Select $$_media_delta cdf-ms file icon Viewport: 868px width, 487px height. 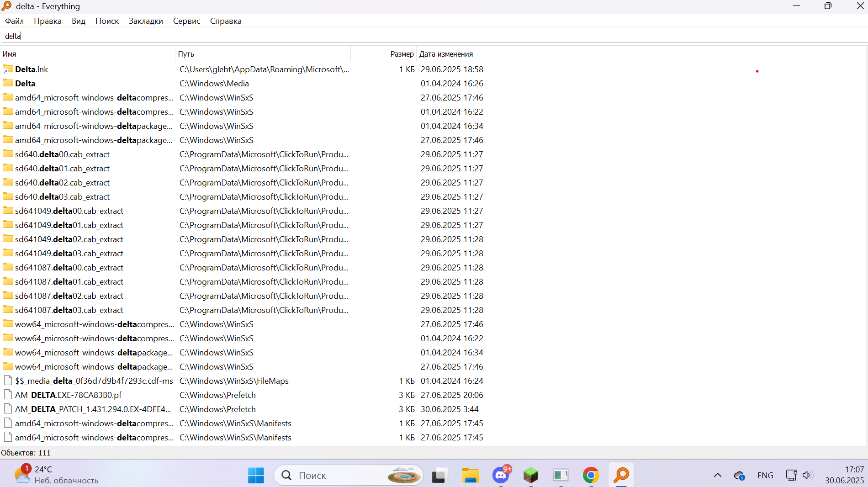8,381
